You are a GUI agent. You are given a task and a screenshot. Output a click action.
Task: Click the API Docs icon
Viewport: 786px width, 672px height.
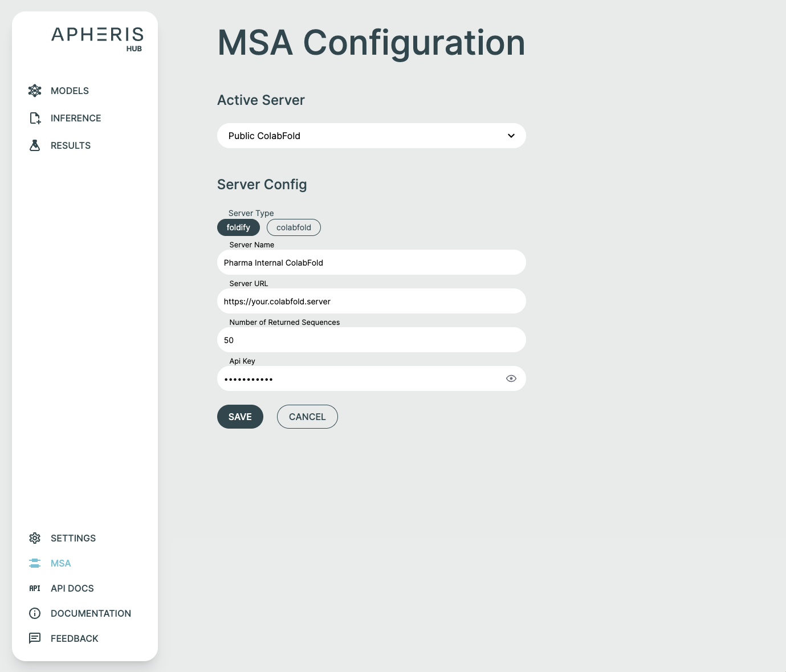[35, 588]
